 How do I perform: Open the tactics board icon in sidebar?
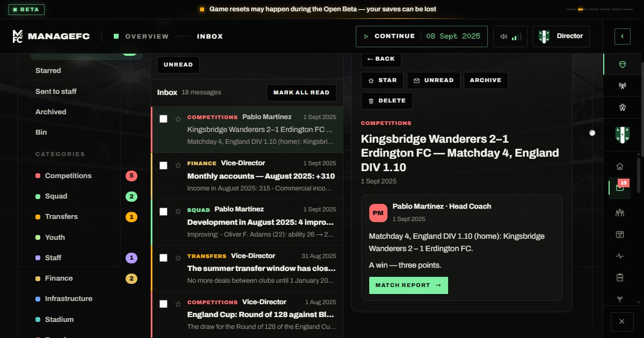pos(620,234)
